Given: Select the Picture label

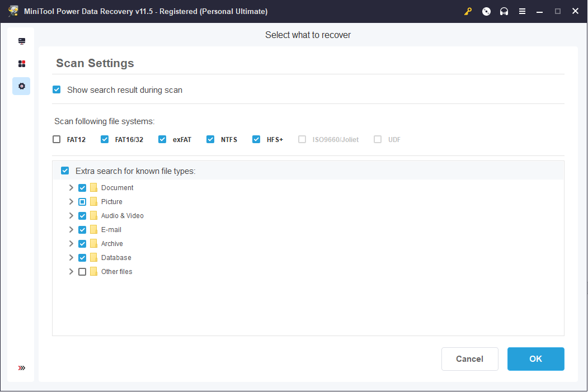Looking at the screenshot, I should (x=112, y=202).
